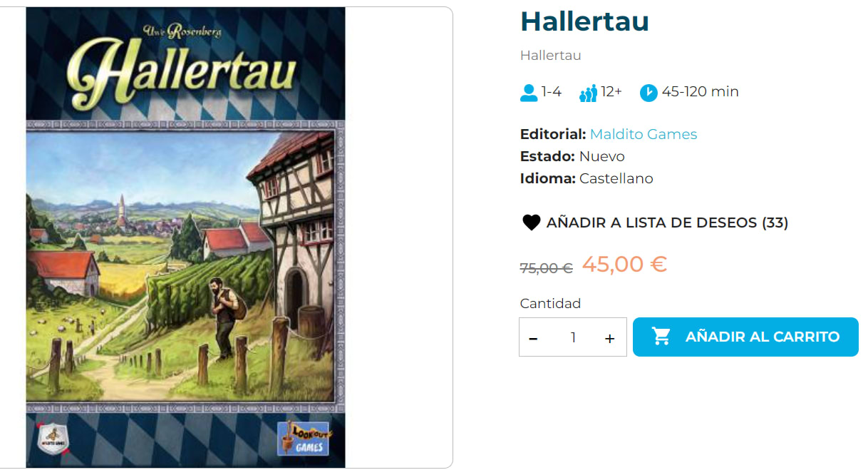Click the play time clock icon
This screenshot has width=868, height=470.
tap(649, 93)
